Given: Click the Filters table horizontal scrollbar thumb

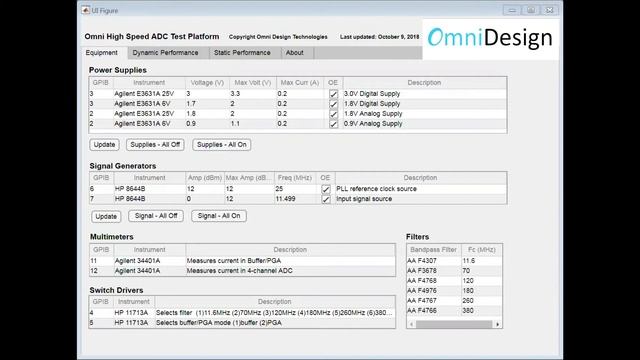Looking at the screenshot, I should tap(454, 324).
